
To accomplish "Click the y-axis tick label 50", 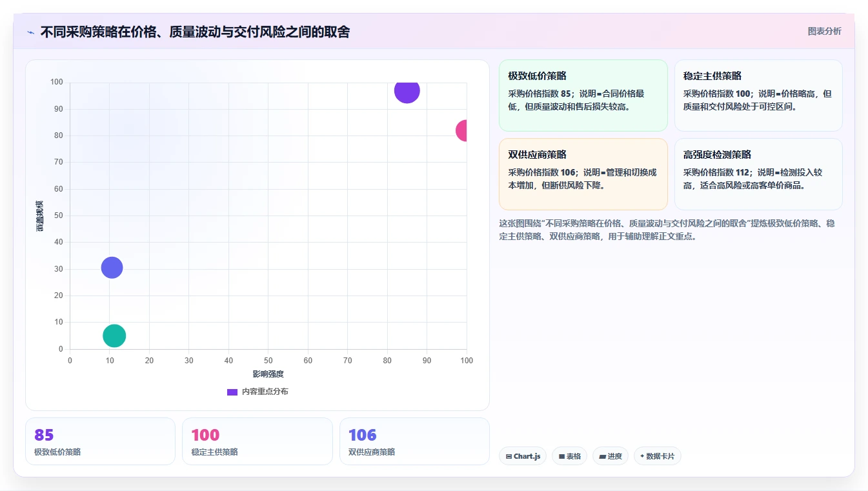I will pos(59,215).
